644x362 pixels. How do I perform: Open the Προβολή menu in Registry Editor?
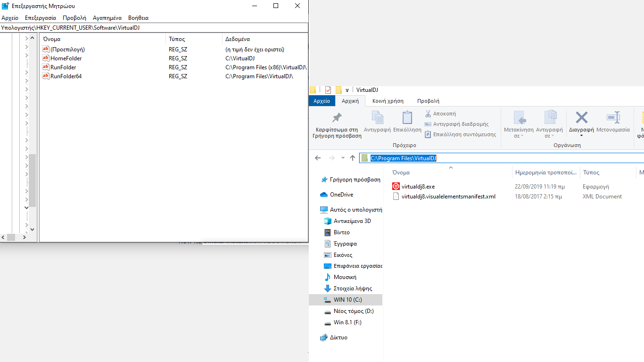click(x=74, y=18)
